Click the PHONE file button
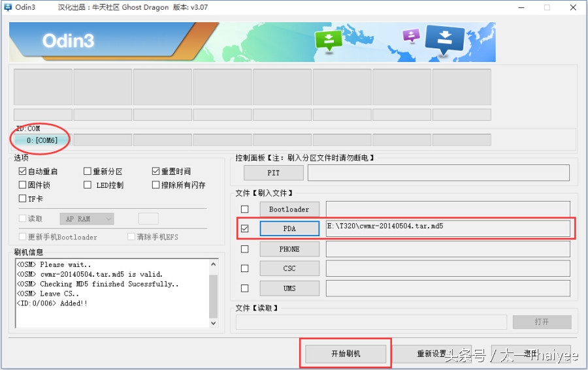This screenshot has height=370, width=588. 289,249
